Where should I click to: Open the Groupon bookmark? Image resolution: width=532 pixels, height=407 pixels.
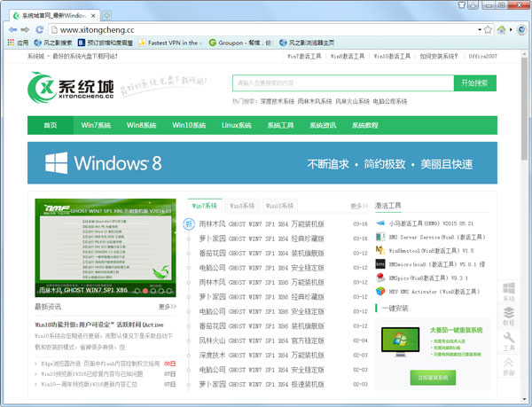(240, 43)
